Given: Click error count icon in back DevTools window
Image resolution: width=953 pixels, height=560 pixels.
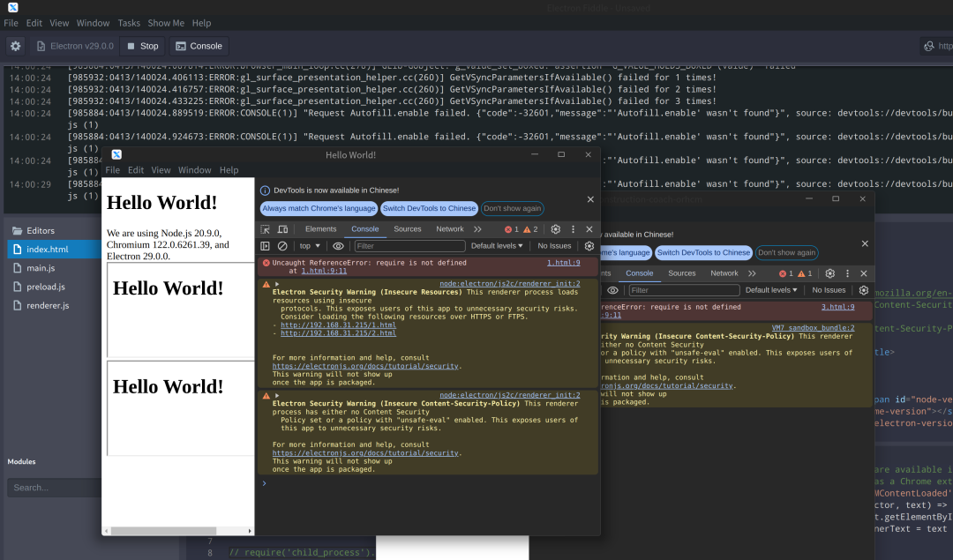Looking at the screenshot, I should (x=786, y=273).
